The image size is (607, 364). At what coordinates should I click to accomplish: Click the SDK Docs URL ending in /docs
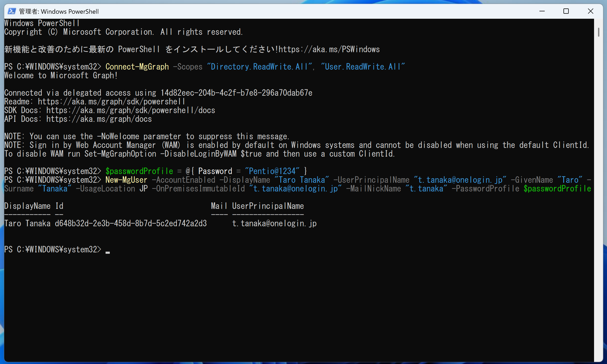[131, 110]
